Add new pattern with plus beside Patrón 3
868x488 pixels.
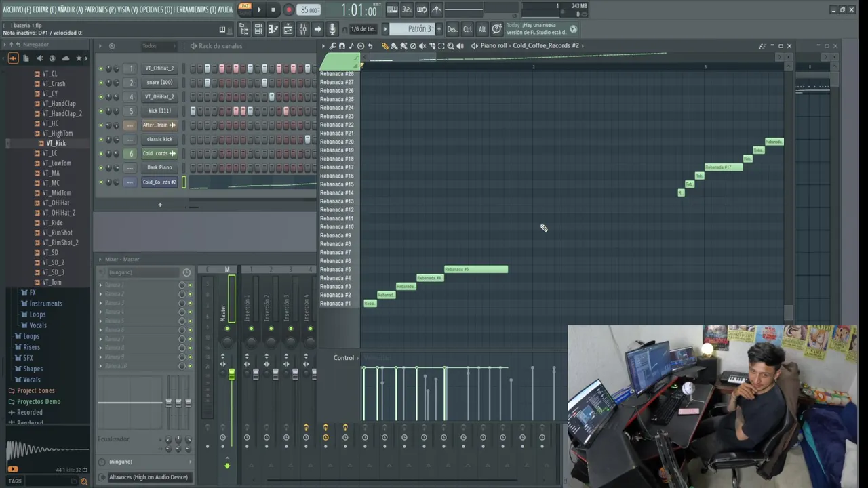pyautogui.click(x=439, y=29)
